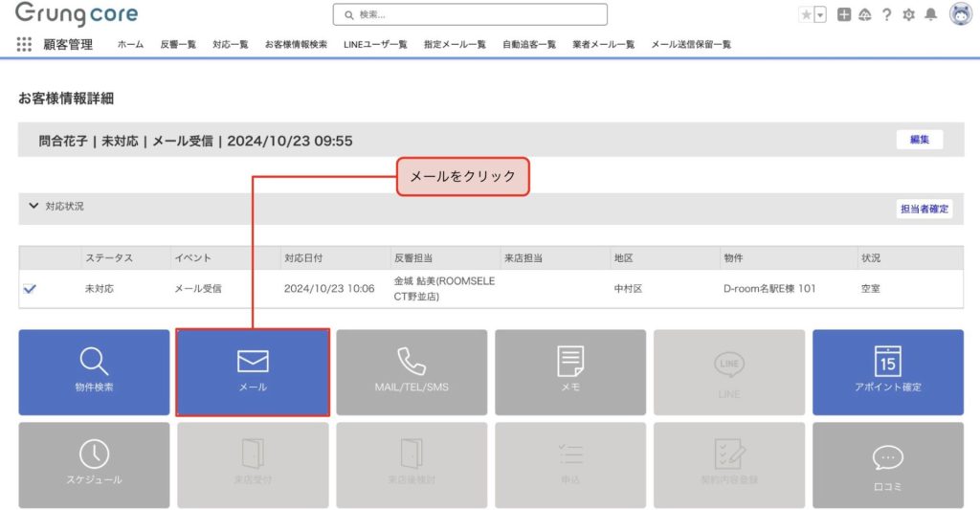Go to the お客様情報検索 tab
Viewport: 980px width, 510px height.
296,44
